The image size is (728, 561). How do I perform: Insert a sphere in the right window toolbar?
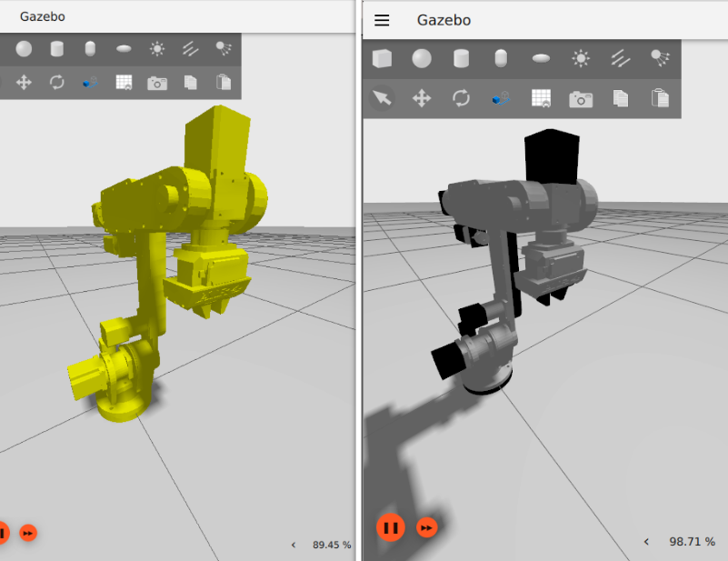[x=422, y=59]
